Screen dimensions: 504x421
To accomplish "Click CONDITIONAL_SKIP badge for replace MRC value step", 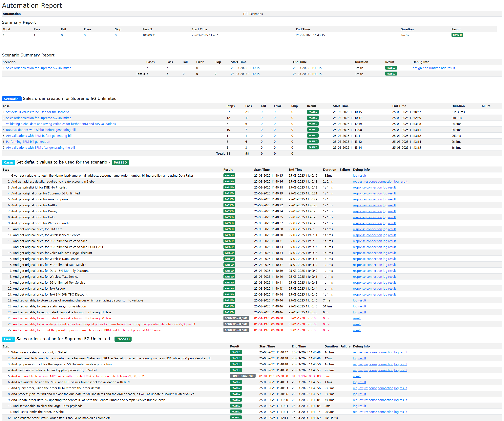I will tap(242, 376).
